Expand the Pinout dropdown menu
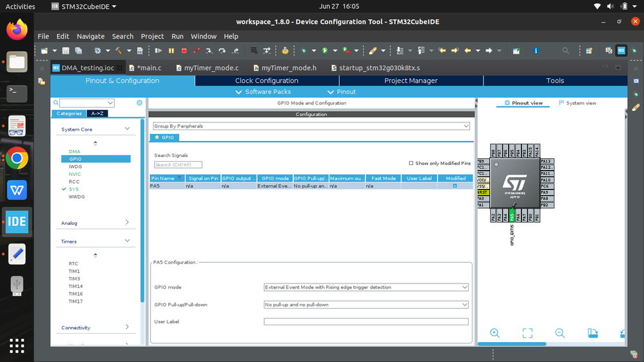This screenshot has height=362, width=644. (342, 92)
